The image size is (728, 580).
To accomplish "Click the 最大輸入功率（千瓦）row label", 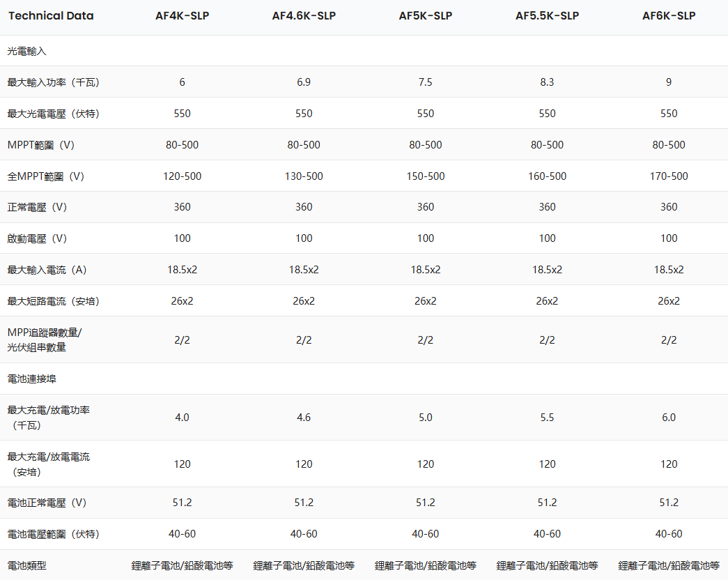I will [x=54, y=82].
